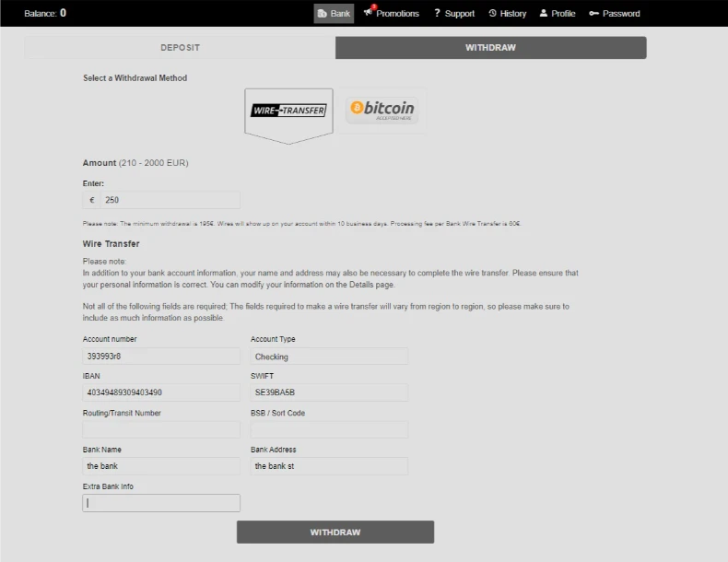728x562 pixels.
Task: Click the empty BSB / Sort Code field
Action: coord(329,429)
